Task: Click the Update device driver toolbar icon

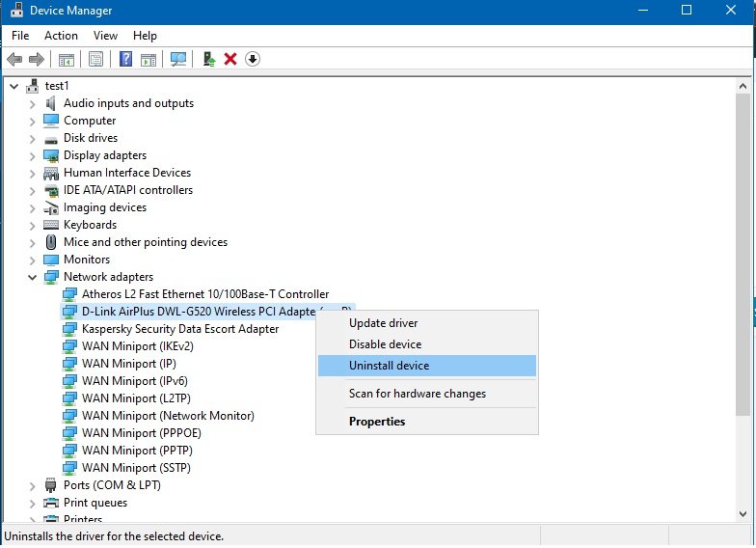Action: coord(208,60)
